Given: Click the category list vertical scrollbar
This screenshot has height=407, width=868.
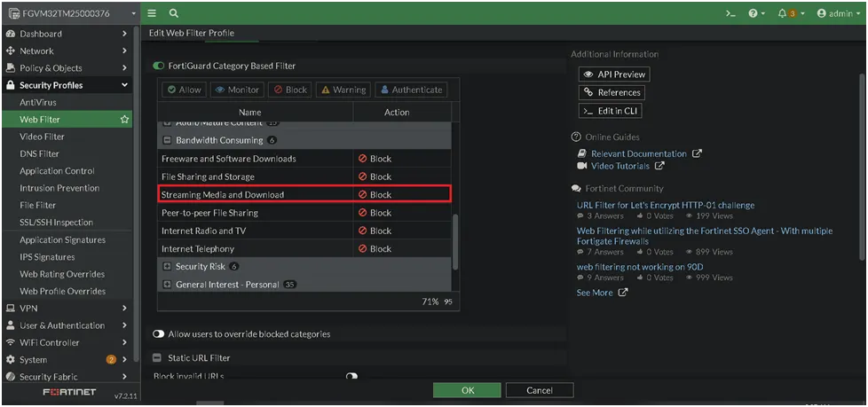Looking at the screenshot, I should [455, 242].
